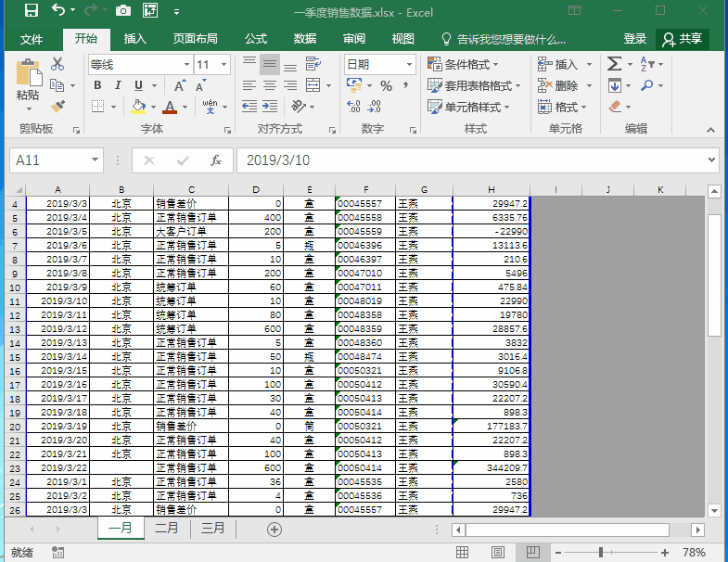This screenshot has height=562, width=728.
Task: Click the zoom slider handle in status bar
Action: [x=601, y=552]
